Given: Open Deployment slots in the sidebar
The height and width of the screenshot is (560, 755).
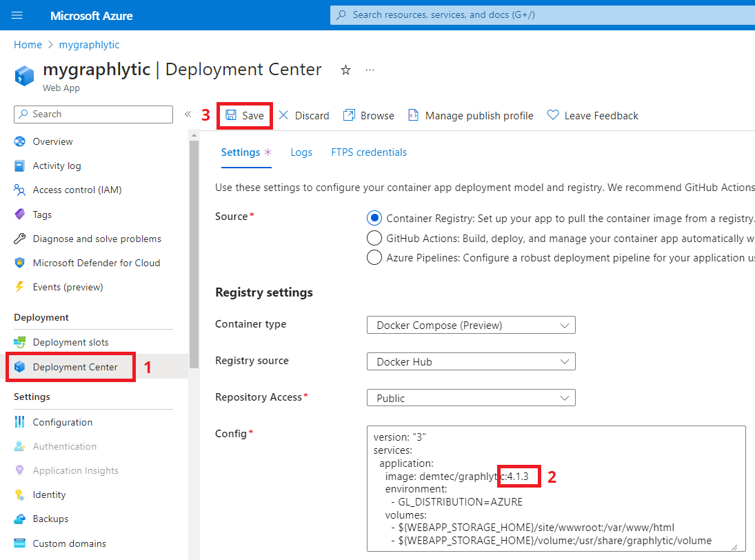Looking at the screenshot, I should (70, 342).
